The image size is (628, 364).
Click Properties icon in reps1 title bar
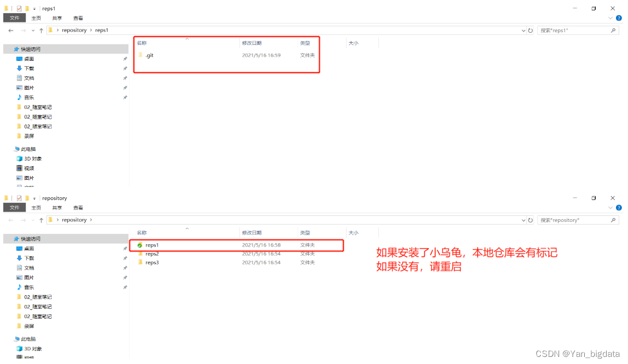(x=19, y=8)
